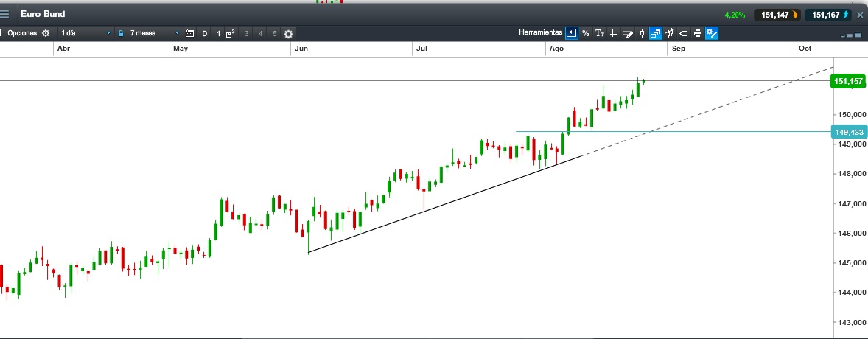This screenshot has width=868, height=339.
Task: Click the 151,147 sell price button
Action: pos(778,15)
